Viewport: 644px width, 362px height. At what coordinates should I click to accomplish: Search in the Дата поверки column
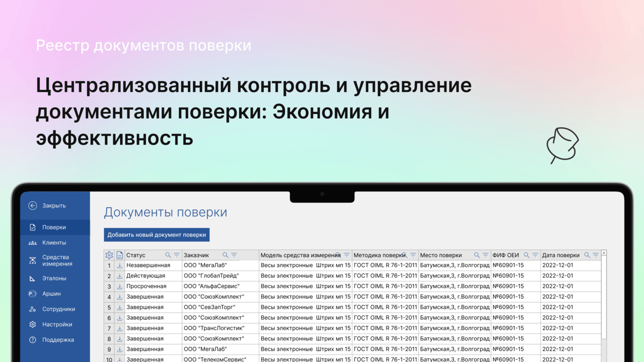(587, 255)
